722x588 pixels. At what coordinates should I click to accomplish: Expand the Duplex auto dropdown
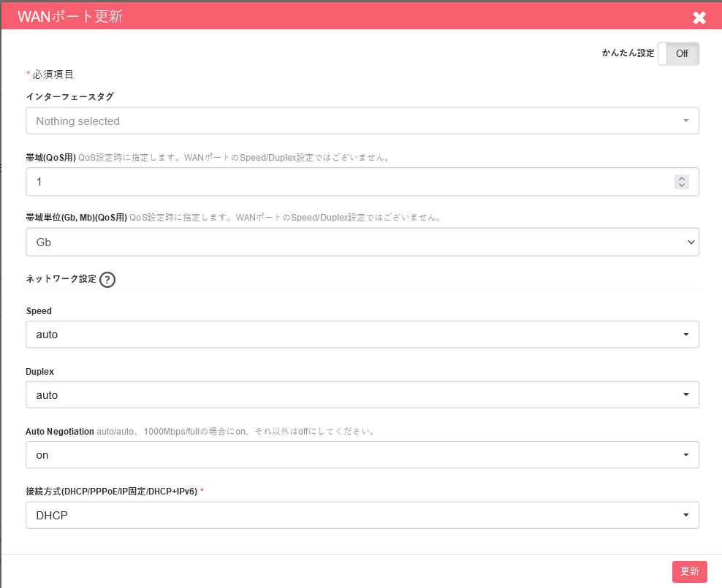tap(362, 394)
